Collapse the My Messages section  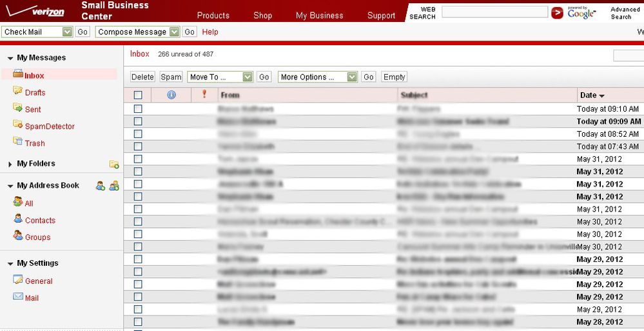tap(10, 58)
